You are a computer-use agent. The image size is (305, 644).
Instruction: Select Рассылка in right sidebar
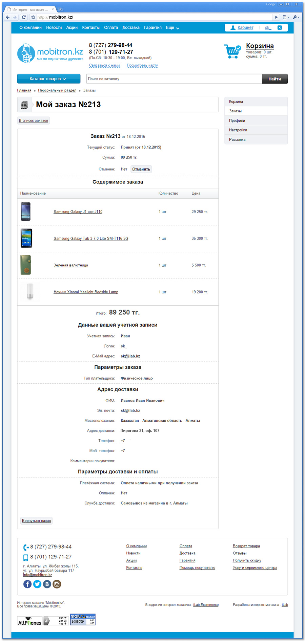pyautogui.click(x=256, y=139)
